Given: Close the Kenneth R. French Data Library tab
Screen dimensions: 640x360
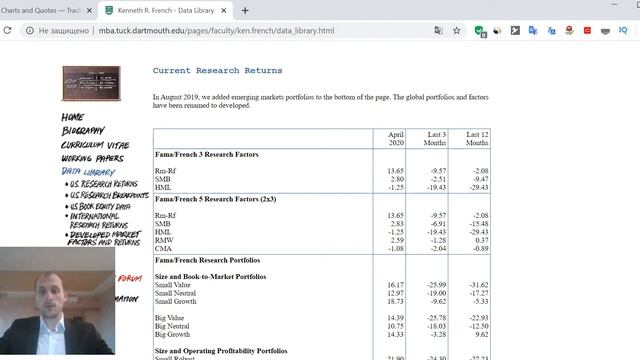Looking at the screenshot, I should (224, 11).
